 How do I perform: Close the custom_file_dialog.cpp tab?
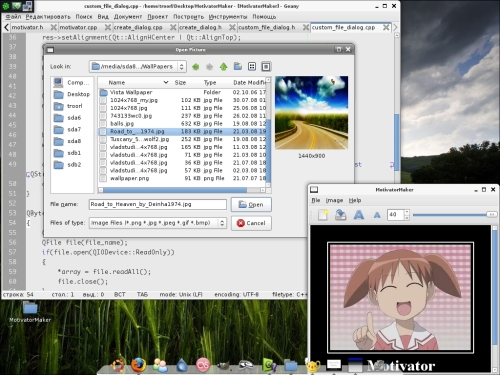[x=386, y=27]
